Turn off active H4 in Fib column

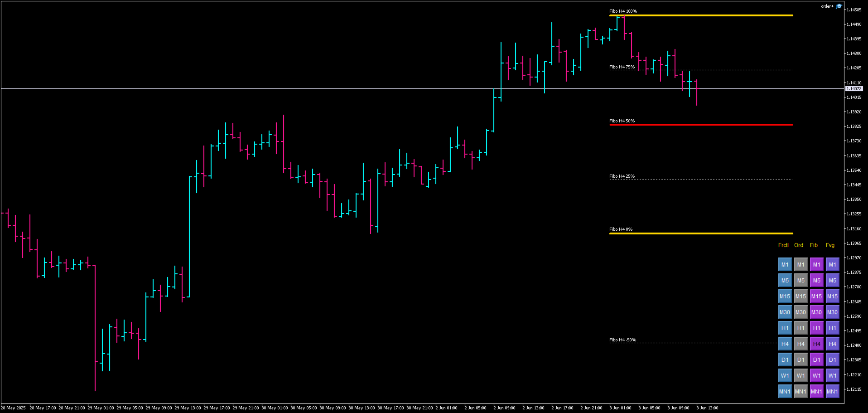coord(816,344)
